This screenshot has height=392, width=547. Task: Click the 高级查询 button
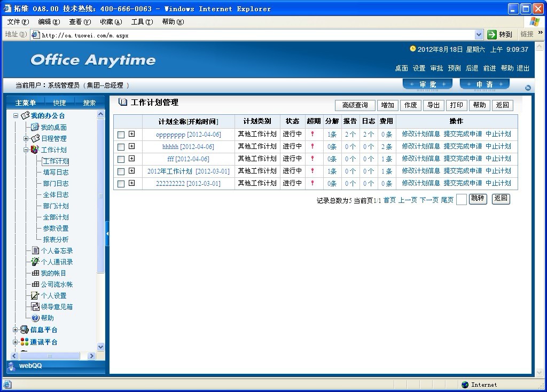(x=355, y=105)
